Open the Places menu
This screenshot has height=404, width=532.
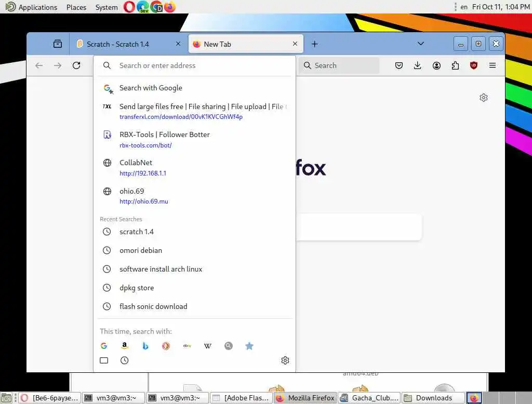point(76,7)
